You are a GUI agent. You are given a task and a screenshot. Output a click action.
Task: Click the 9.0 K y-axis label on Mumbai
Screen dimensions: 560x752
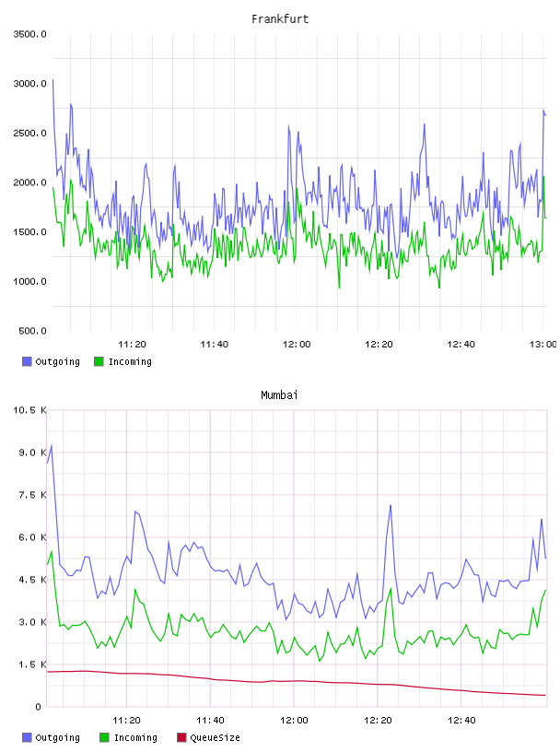coord(32,452)
